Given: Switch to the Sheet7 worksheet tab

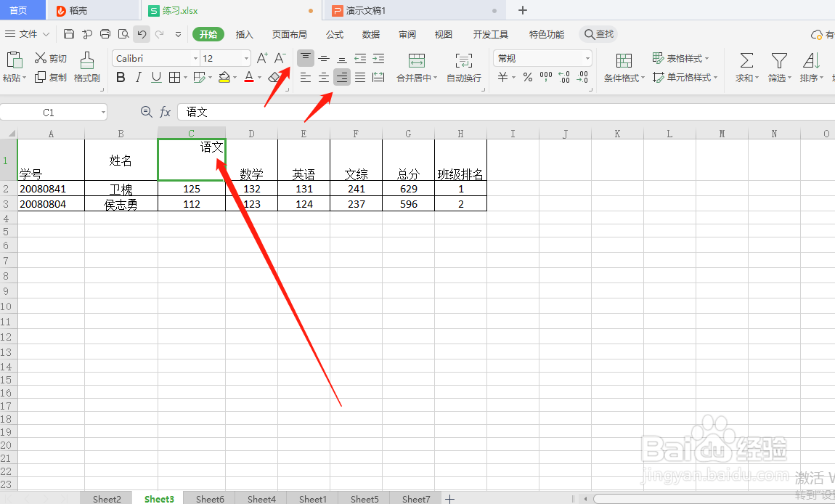Looking at the screenshot, I should pyautogui.click(x=415, y=499).
